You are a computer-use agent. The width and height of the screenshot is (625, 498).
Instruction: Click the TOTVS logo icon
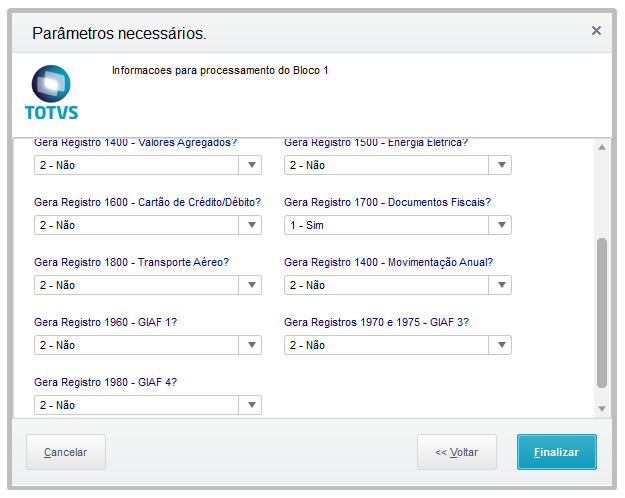click(x=51, y=92)
